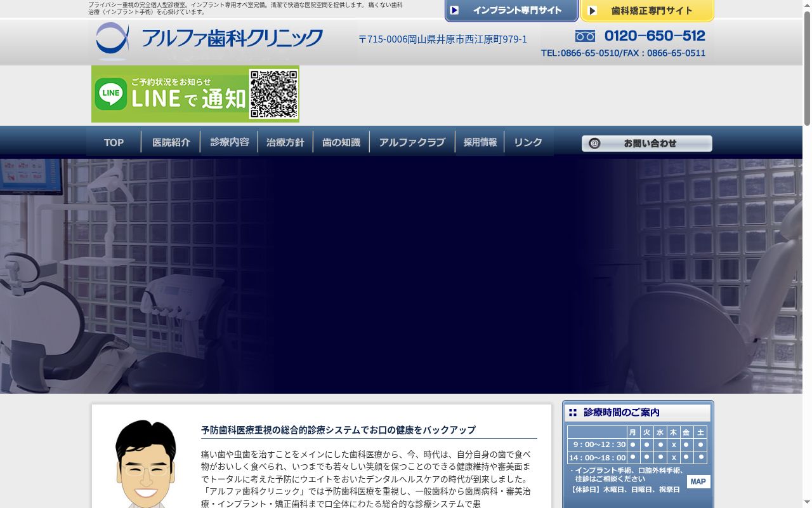Click the green LINE app icon
Screen dimensions: 812x508
pos(111,94)
